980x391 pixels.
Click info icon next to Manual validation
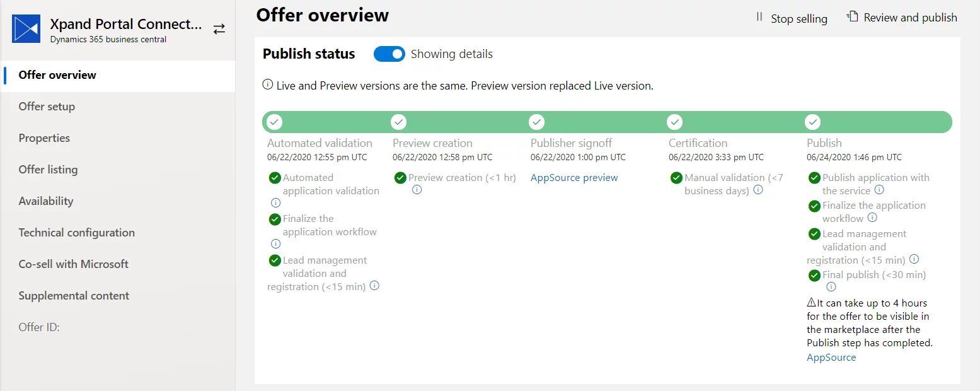point(758,190)
